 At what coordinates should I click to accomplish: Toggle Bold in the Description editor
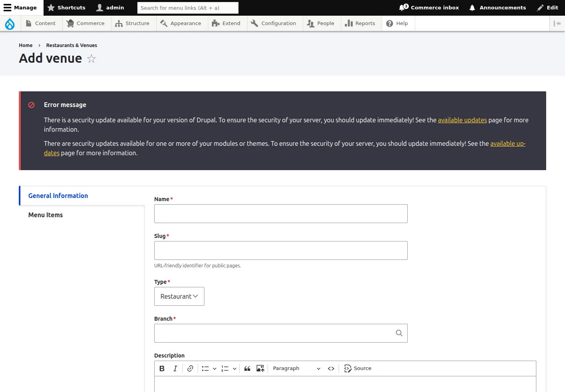tap(162, 368)
